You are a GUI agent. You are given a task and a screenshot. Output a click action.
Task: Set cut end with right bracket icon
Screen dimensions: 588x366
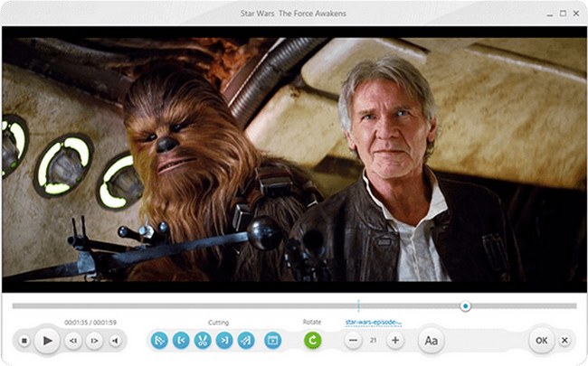point(224,341)
